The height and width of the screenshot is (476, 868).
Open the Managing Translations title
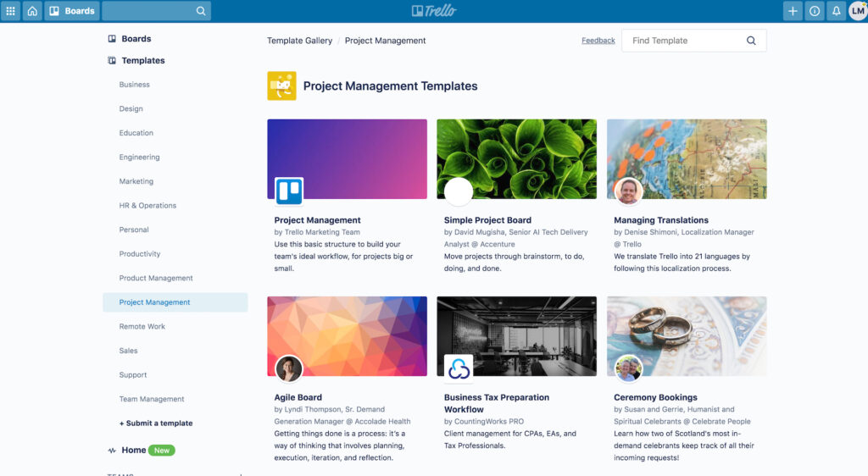(x=661, y=220)
